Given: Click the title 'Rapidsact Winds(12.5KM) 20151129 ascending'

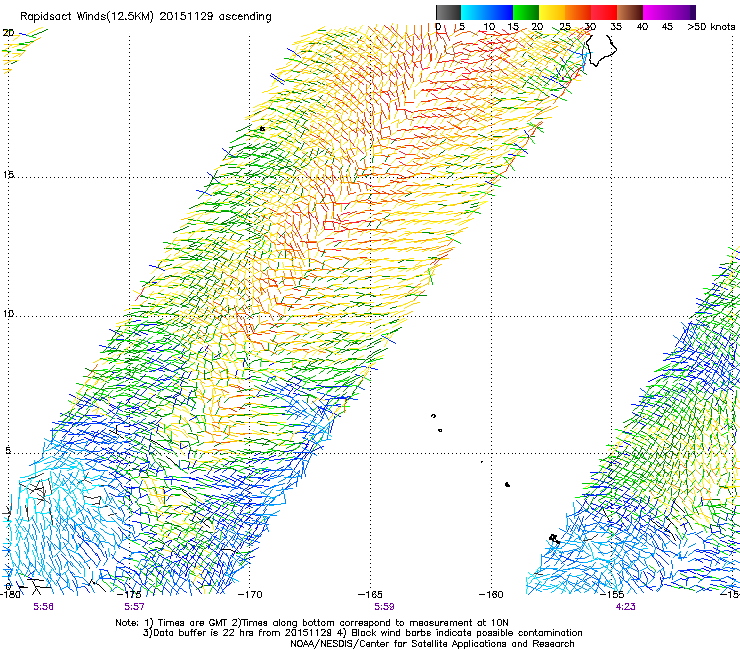Looking at the screenshot, I should [146, 17].
